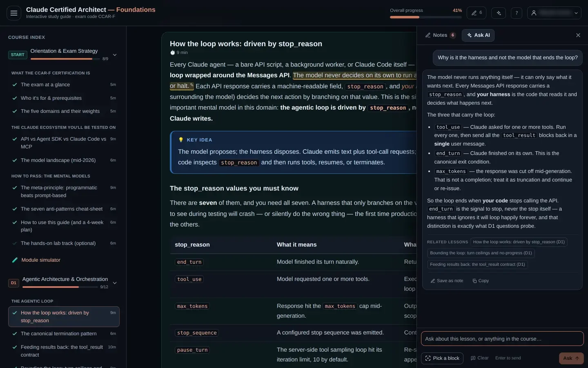Click the D1 badge in the course index
This screenshot has height=368, width=588.
[13, 283]
